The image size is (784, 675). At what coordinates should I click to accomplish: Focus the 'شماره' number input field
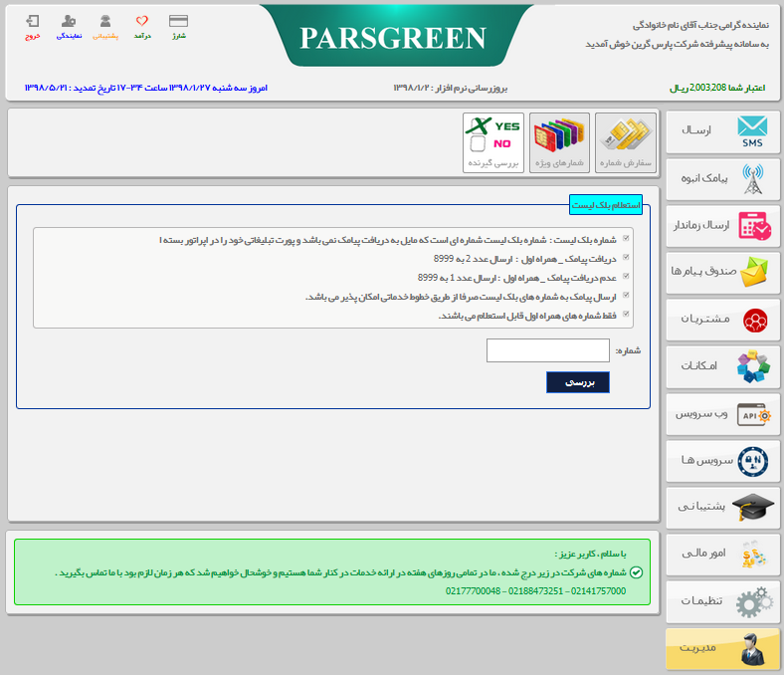(x=548, y=350)
